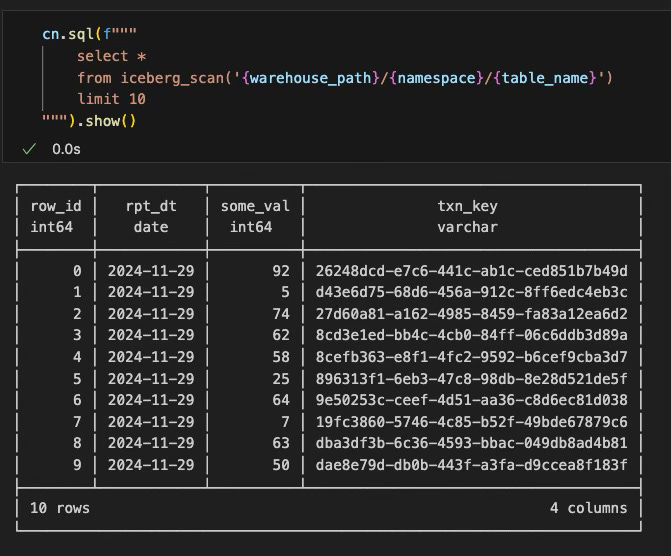
Task: Click the row_id cell with value 6
Action: [77, 400]
